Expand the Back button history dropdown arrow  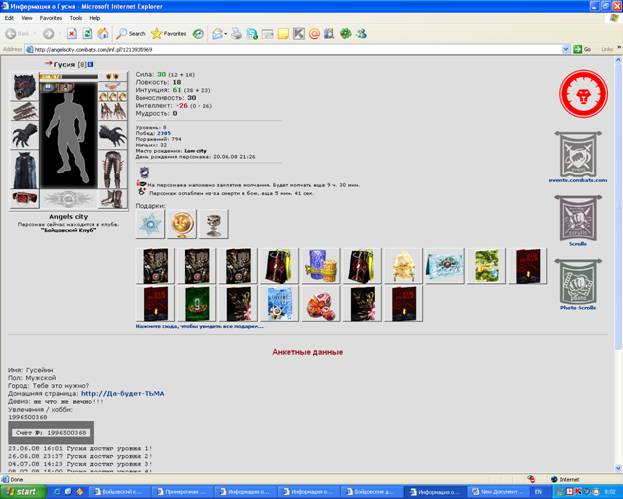[35, 34]
